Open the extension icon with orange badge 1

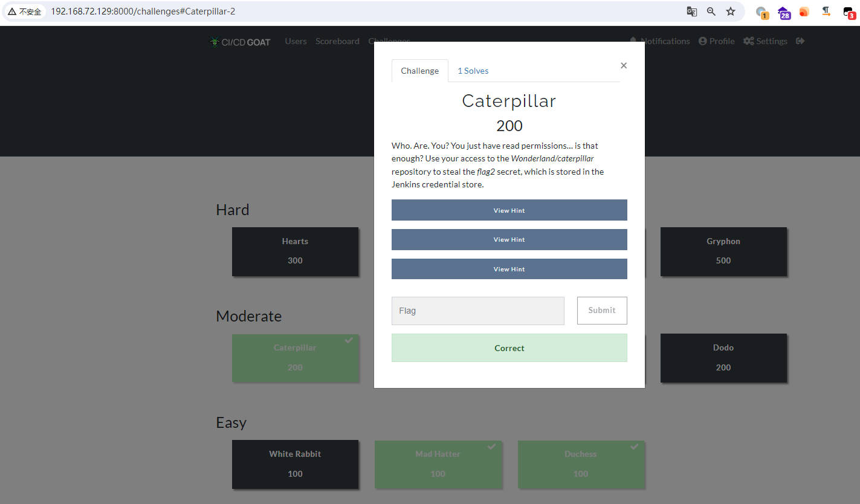[762, 12]
